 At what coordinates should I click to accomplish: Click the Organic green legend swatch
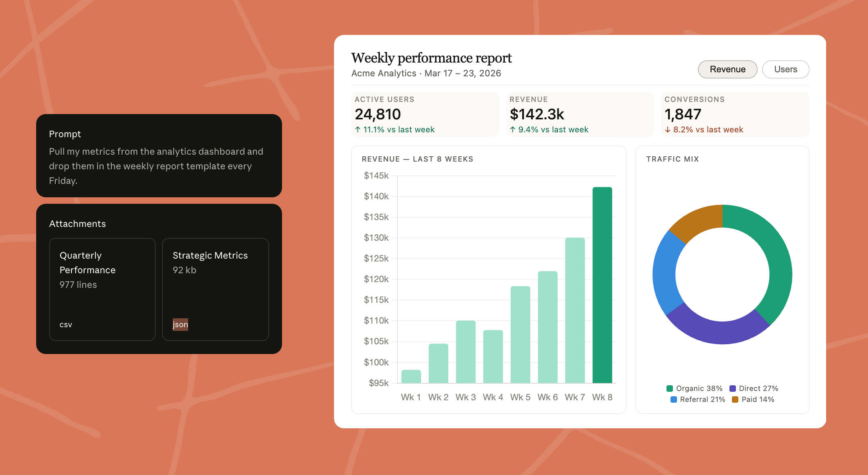pyautogui.click(x=670, y=389)
